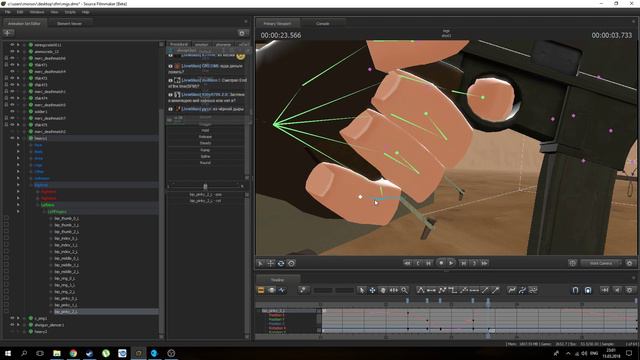Viewport: 640px width, 360px height.
Task: Select the viewport selection arrow tool
Action: [260, 263]
